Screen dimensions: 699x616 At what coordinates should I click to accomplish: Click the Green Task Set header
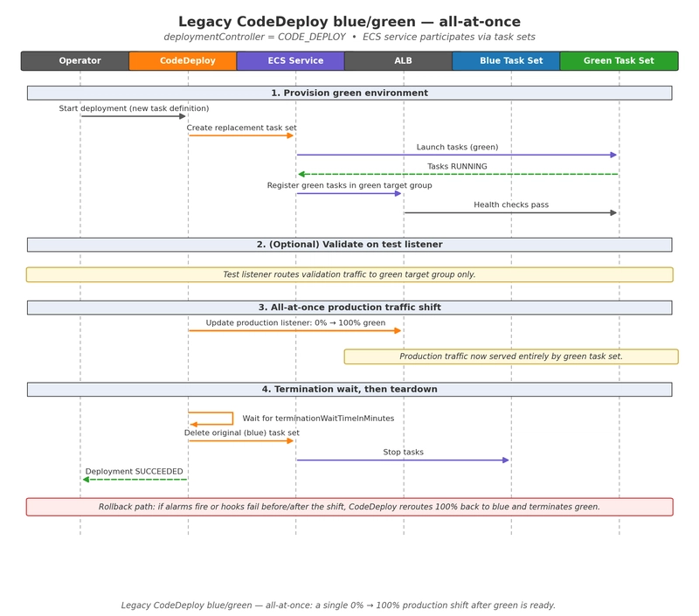[619, 60]
